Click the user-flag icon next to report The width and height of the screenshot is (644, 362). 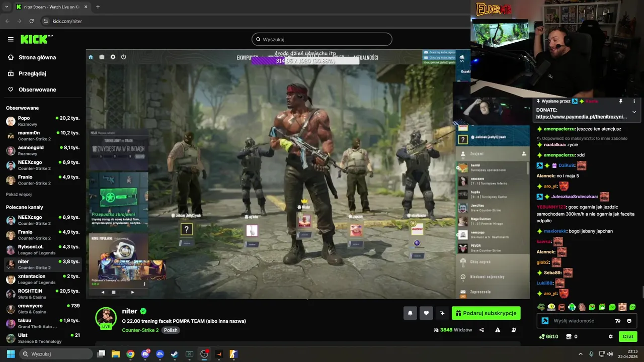pos(514,330)
